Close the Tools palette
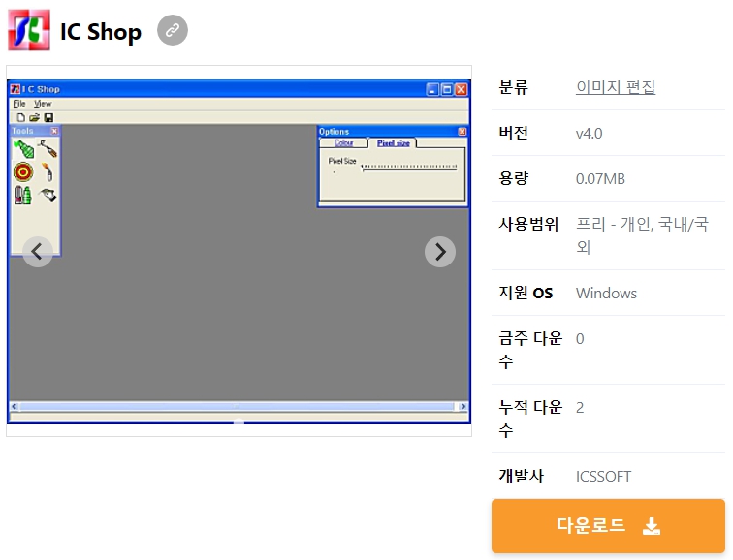 tap(54, 131)
